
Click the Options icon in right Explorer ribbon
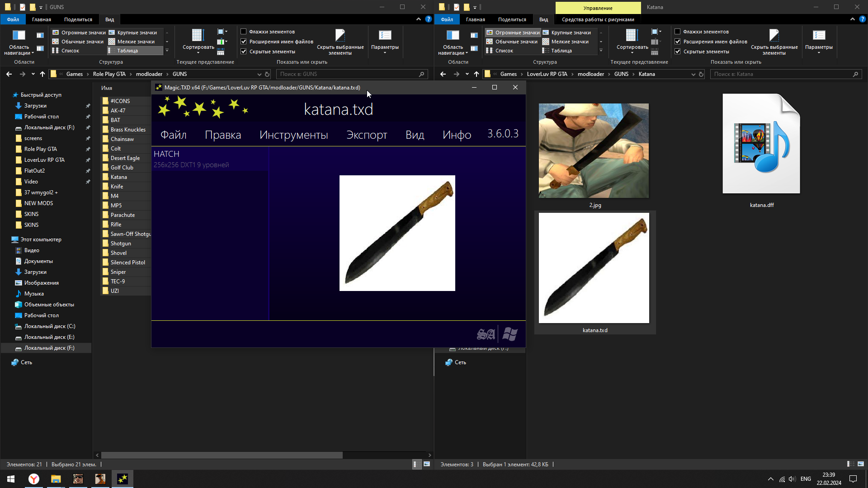tap(819, 36)
